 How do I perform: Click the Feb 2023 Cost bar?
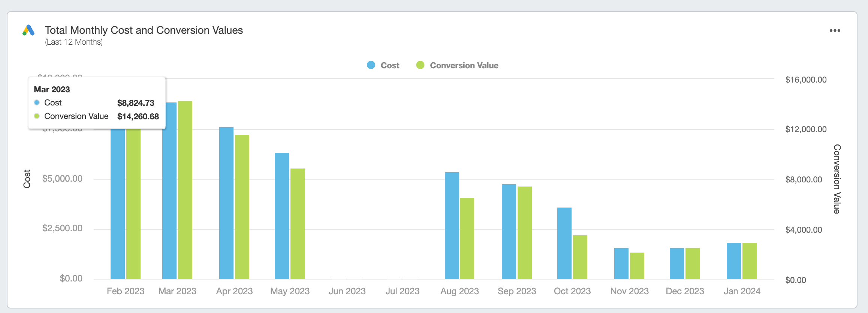[118, 204]
